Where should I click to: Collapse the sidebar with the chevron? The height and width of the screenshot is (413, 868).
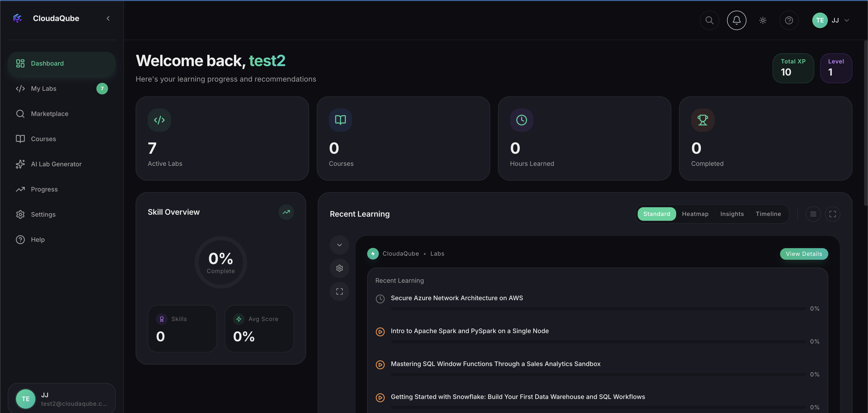108,19
